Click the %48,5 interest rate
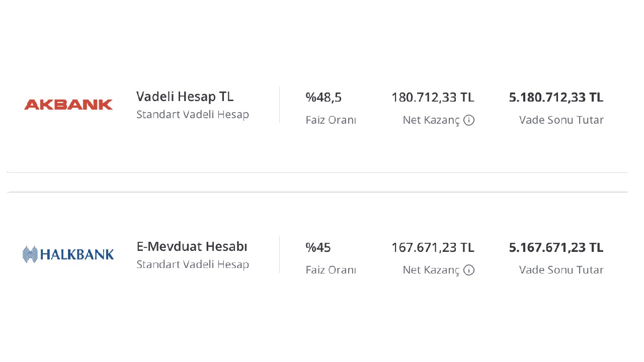The image size is (644, 362). (x=324, y=97)
